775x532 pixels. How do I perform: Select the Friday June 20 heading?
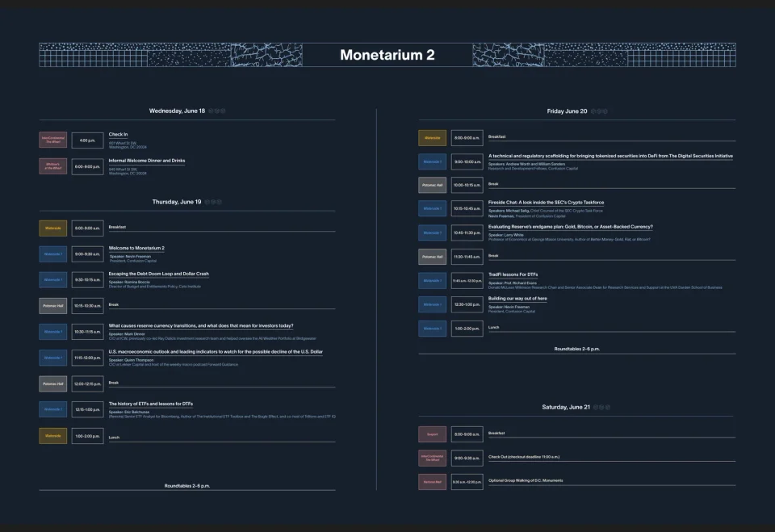click(x=567, y=111)
